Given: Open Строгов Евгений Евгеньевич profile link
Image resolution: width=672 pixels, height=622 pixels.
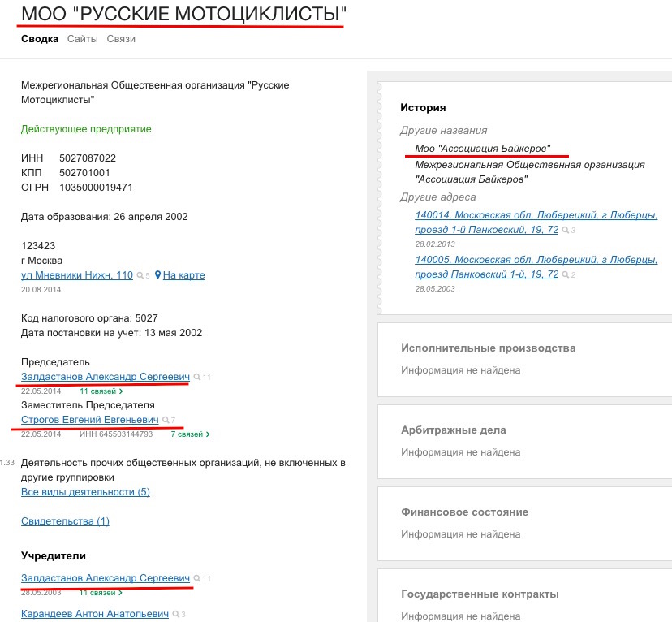Looking at the screenshot, I should 89,419.
